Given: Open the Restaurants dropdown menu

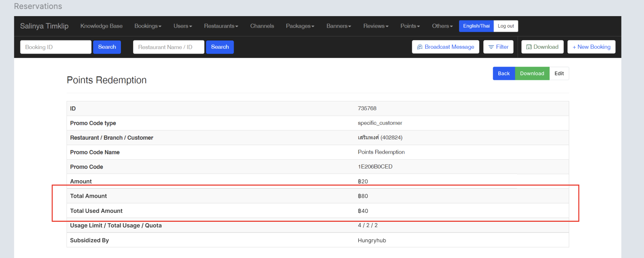Looking at the screenshot, I should [221, 26].
